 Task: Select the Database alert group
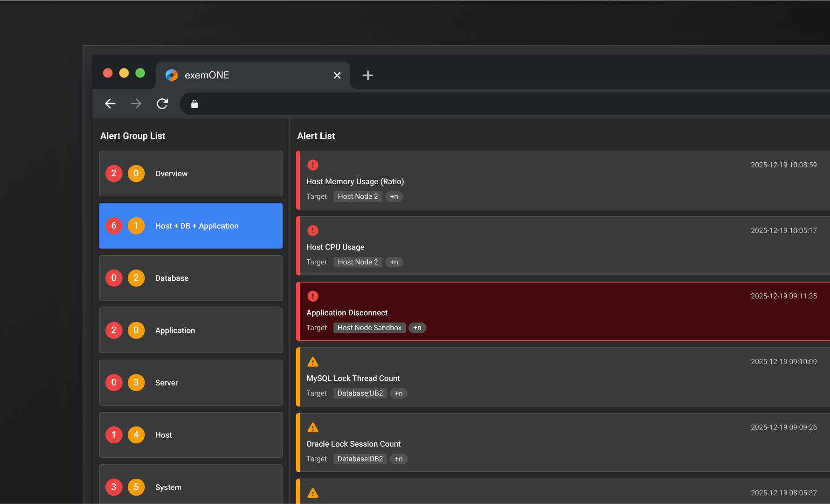pyautogui.click(x=191, y=278)
